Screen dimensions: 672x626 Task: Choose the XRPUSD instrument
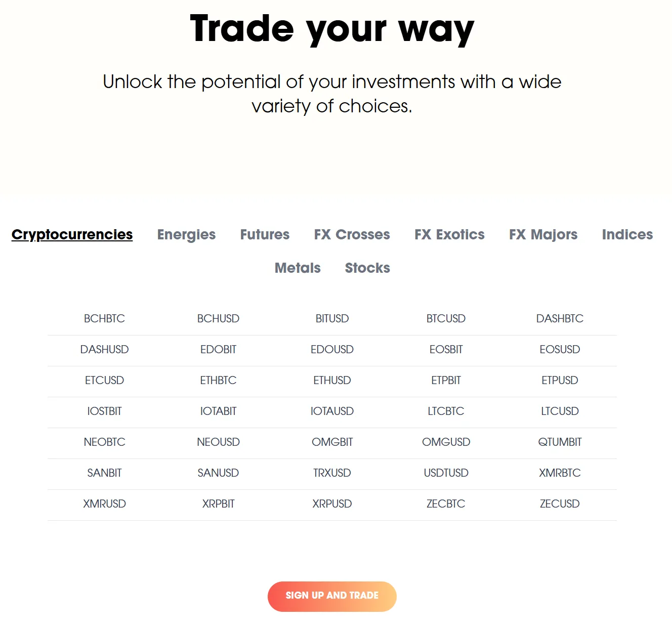pyautogui.click(x=332, y=504)
